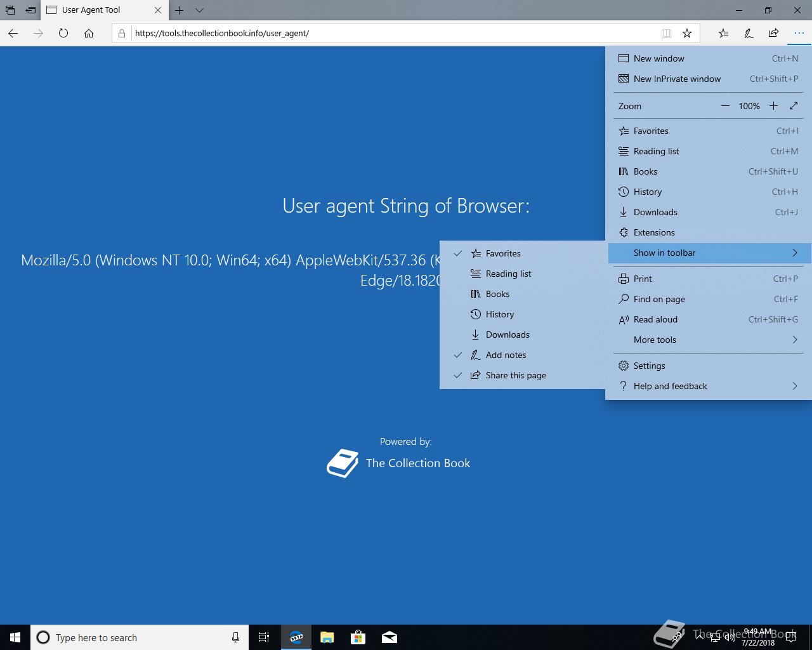Select Print from the menu
Image resolution: width=812 pixels, height=650 pixels.
tap(709, 279)
